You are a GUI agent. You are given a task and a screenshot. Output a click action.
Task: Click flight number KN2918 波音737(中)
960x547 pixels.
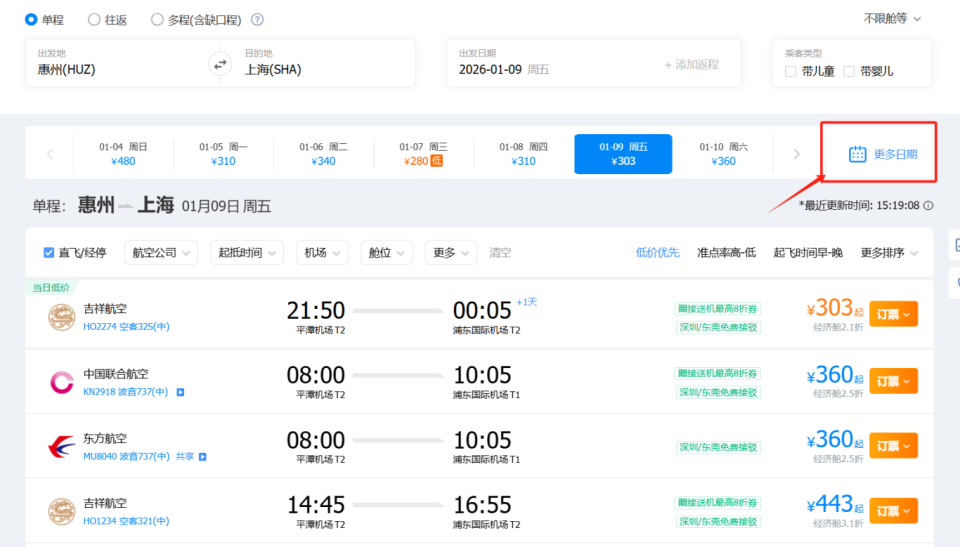[x=126, y=391]
